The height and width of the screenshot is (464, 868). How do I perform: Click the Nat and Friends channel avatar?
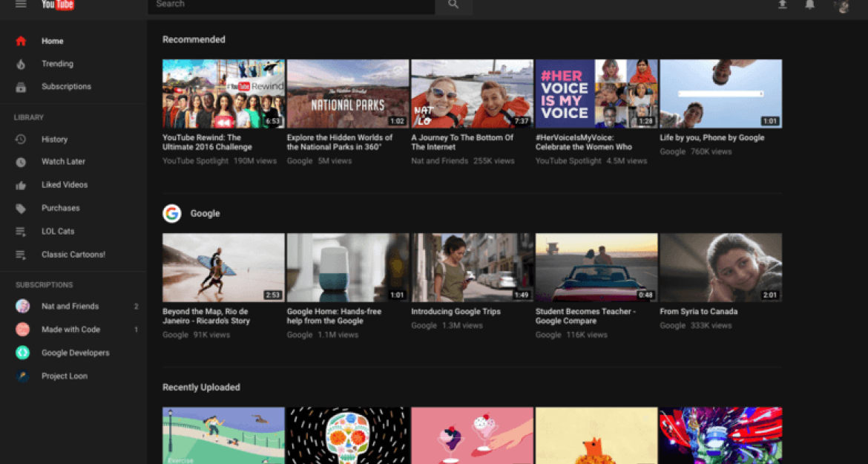coord(23,306)
